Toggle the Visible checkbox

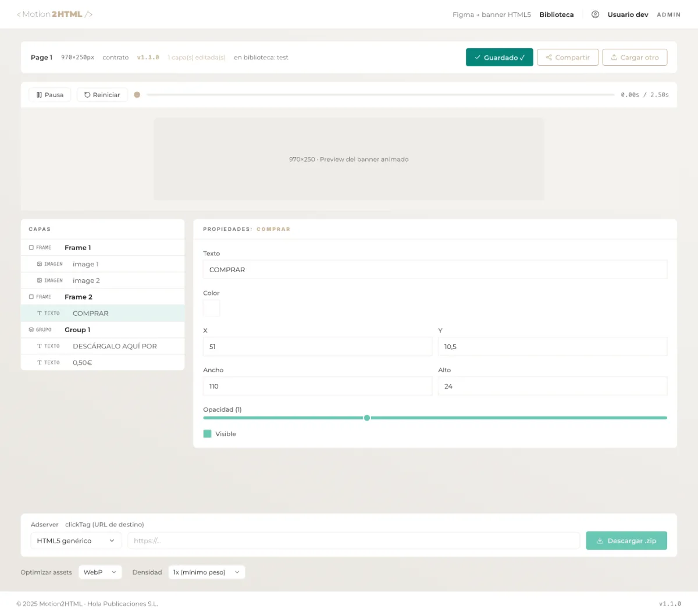(207, 434)
